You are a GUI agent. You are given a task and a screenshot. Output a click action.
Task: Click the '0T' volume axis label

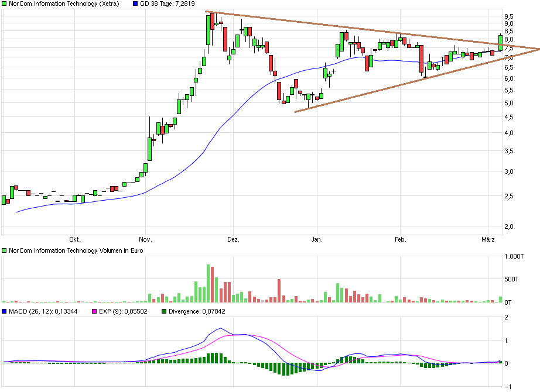tap(508, 302)
